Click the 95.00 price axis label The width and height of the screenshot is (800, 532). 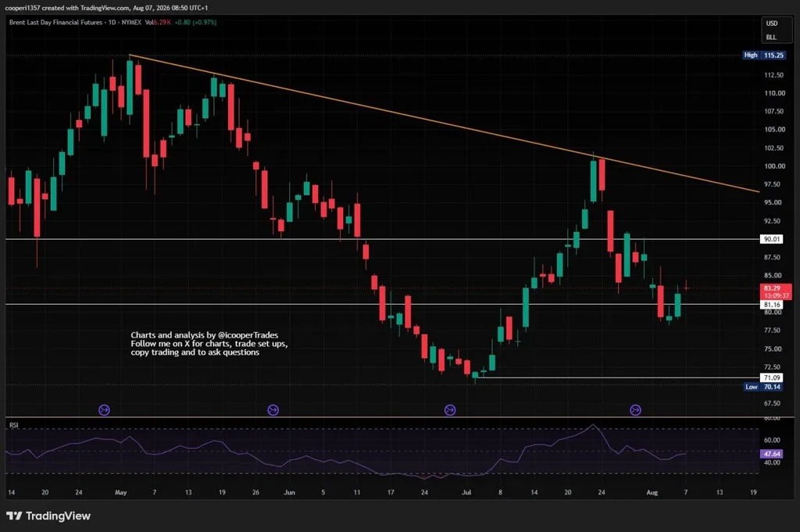tap(773, 202)
